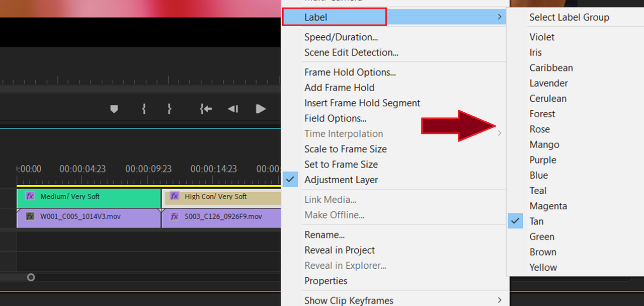Viewport: 644px width, 306px height.
Task: Choose Scale to Frame Size
Action: (x=346, y=149)
